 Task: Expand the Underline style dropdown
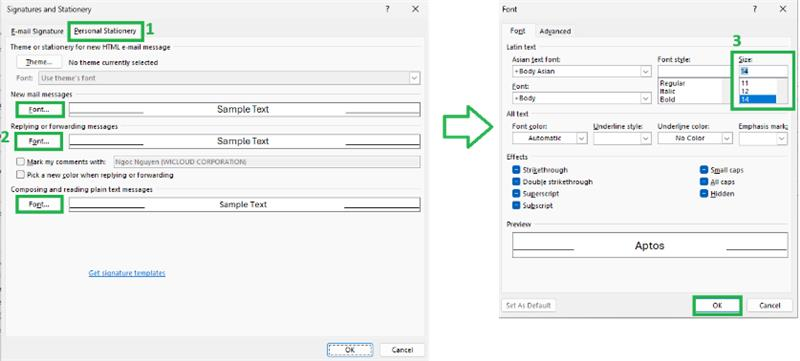[646, 138]
